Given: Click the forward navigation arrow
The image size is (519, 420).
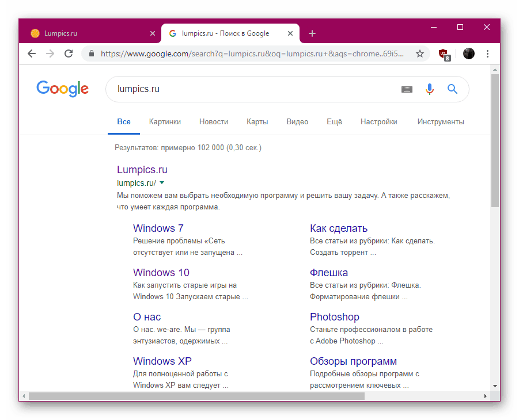Looking at the screenshot, I should (50, 54).
